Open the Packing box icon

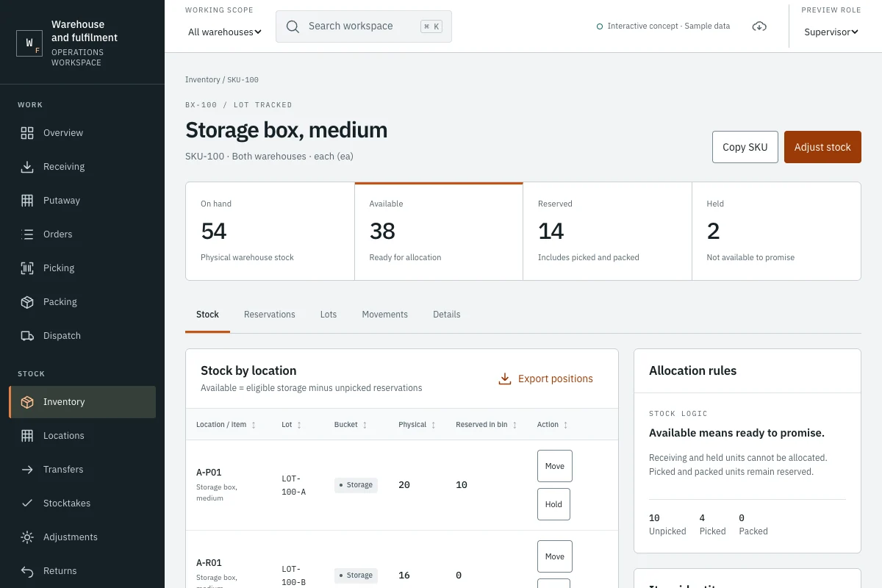[27, 302]
